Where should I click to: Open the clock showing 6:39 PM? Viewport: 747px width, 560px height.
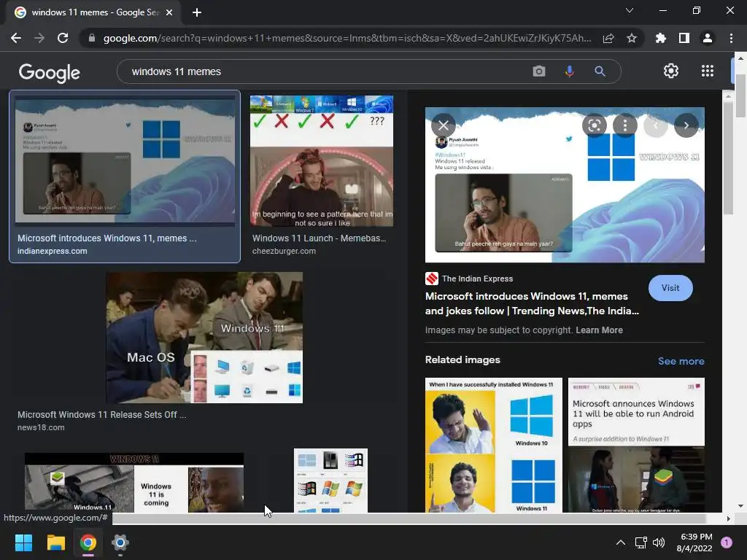click(694, 542)
